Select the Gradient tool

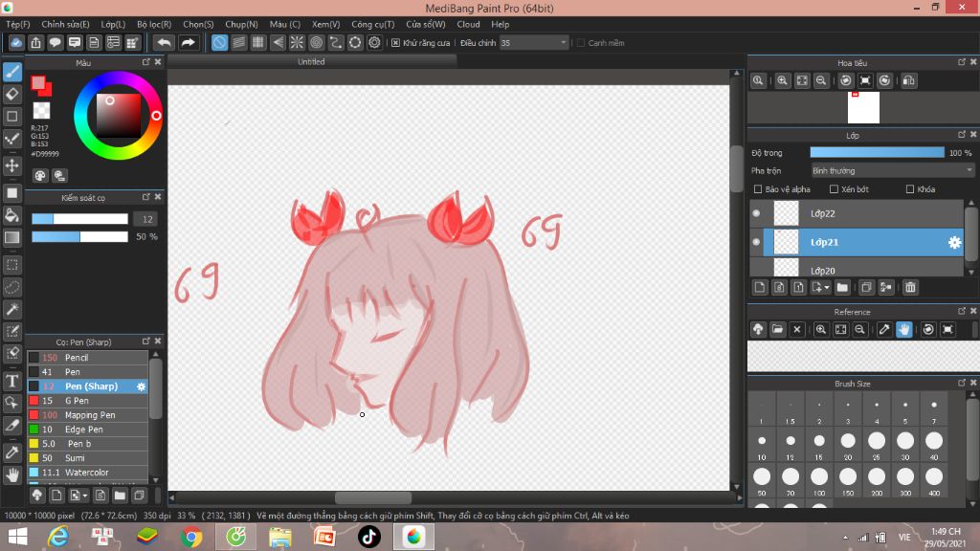coord(11,238)
